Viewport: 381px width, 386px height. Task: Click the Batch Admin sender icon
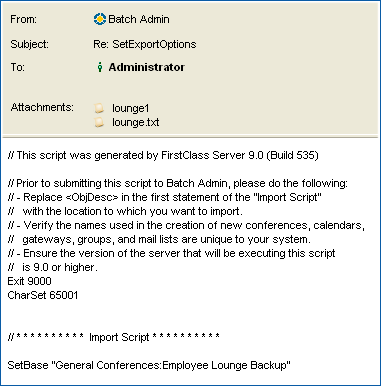point(99,19)
